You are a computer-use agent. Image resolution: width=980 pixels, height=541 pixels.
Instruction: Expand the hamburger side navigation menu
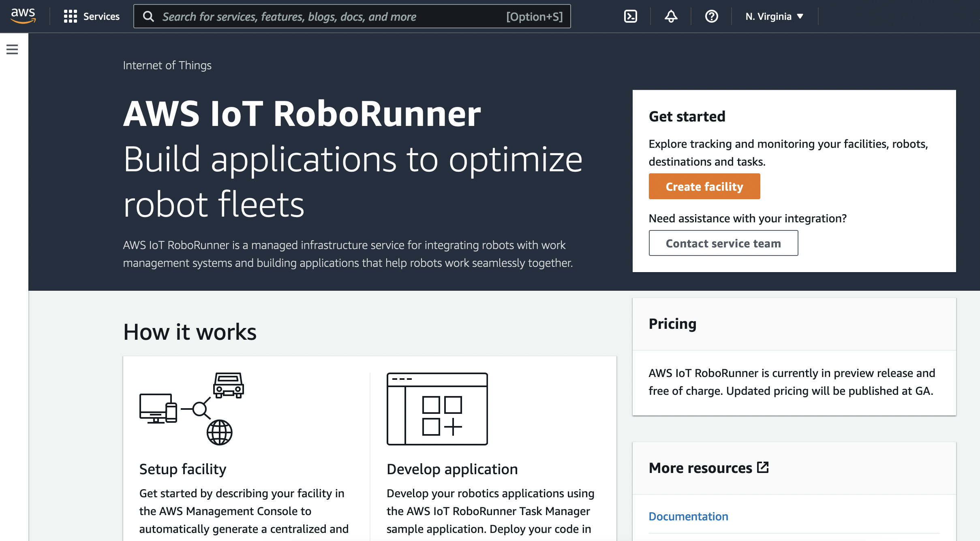click(12, 49)
